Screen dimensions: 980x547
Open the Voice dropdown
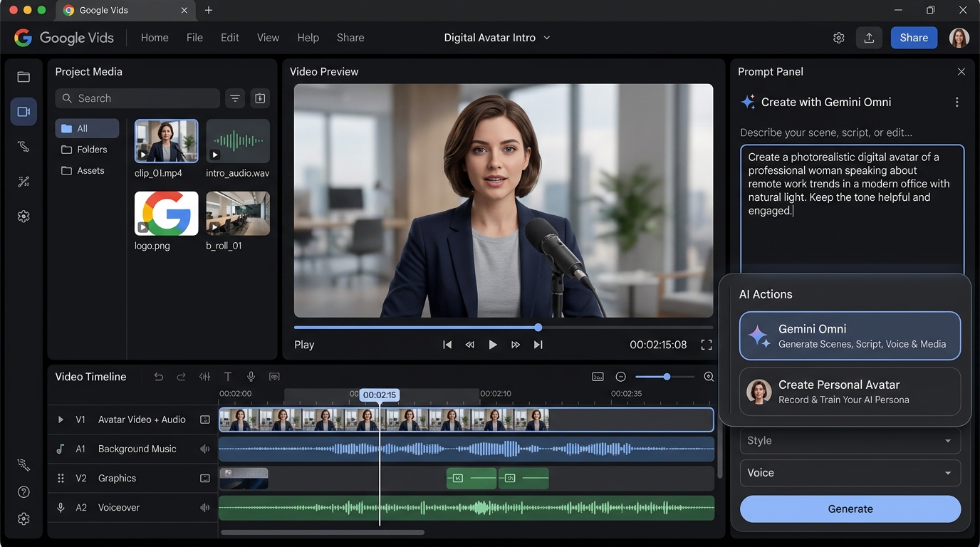pyautogui.click(x=850, y=473)
